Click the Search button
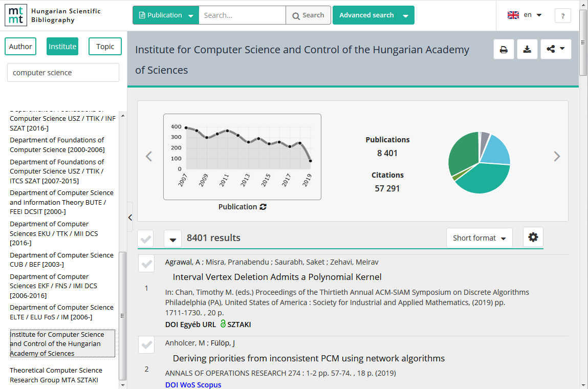The height and width of the screenshot is (389, 588). click(308, 15)
